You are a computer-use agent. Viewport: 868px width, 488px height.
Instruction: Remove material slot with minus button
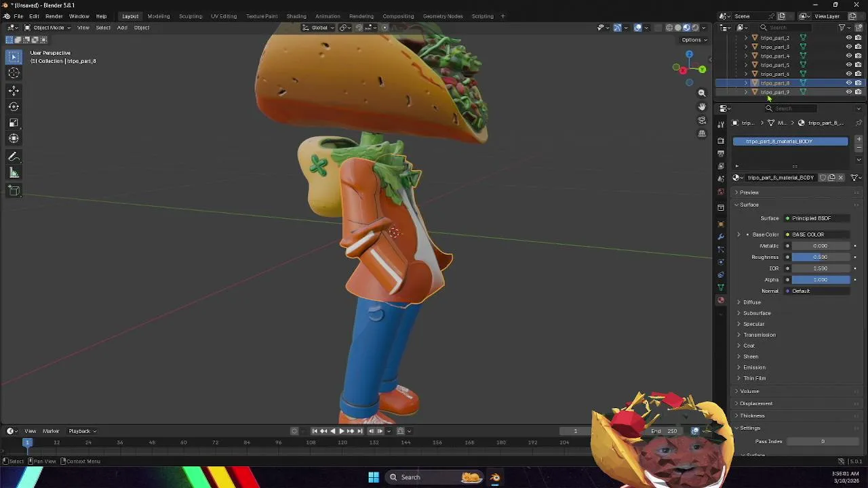coord(859,147)
